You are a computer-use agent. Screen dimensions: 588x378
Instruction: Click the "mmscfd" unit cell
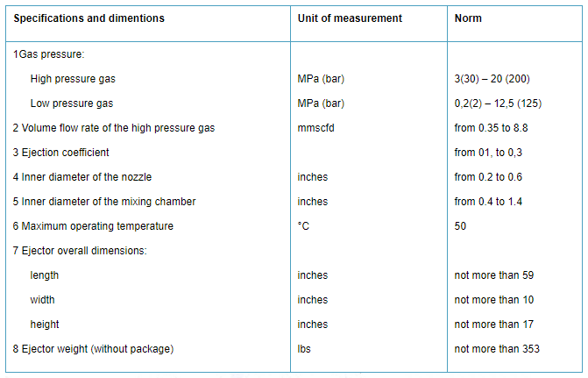coord(316,128)
